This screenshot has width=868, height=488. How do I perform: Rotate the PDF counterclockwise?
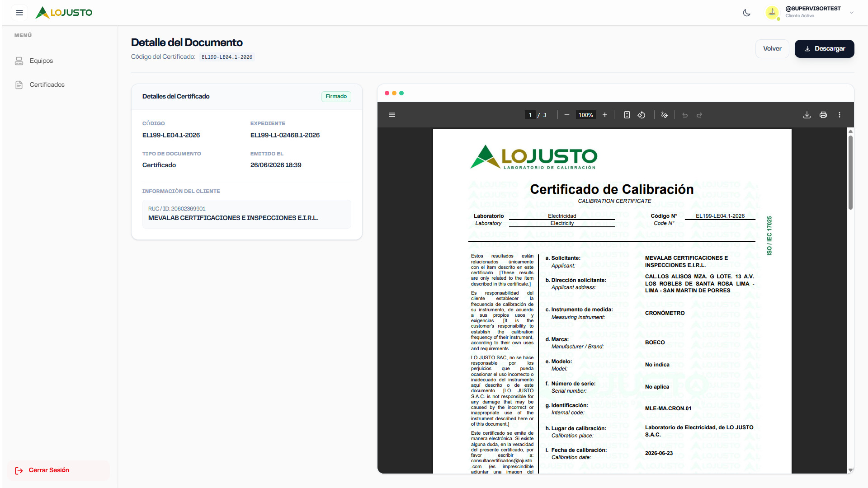click(642, 115)
